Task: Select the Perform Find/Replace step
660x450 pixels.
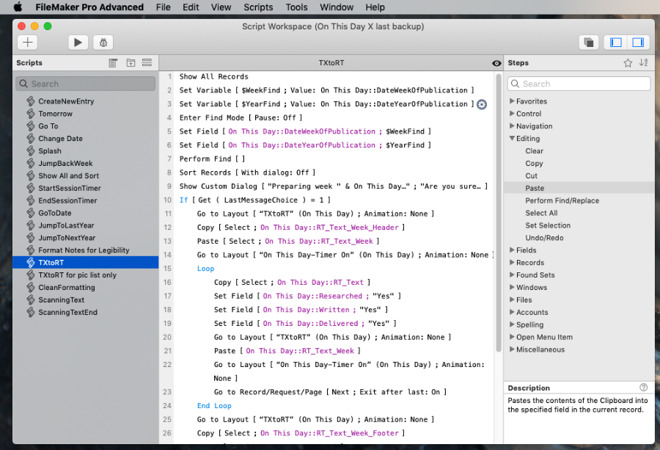Action: pyautogui.click(x=562, y=200)
